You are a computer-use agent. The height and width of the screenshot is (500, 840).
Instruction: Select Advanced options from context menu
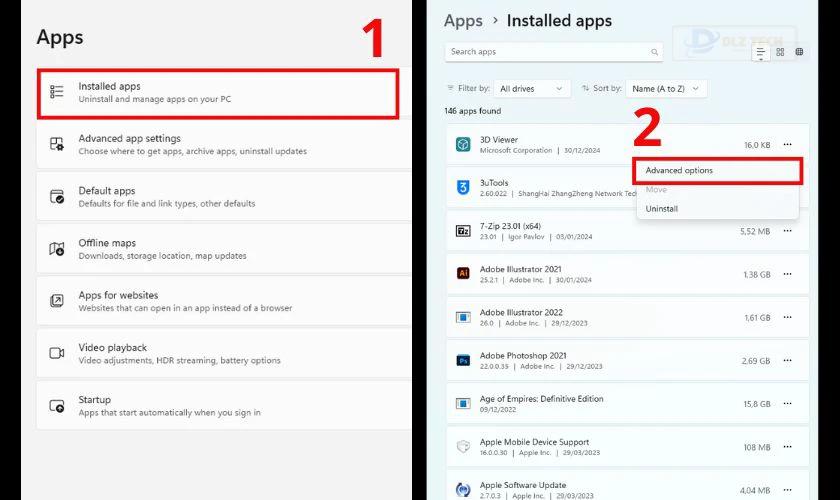(x=717, y=170)
